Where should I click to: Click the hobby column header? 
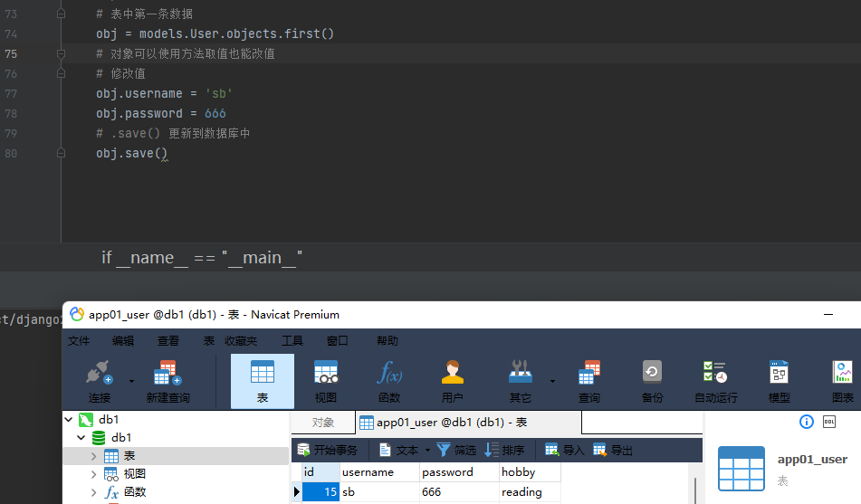tap(530, 472)
